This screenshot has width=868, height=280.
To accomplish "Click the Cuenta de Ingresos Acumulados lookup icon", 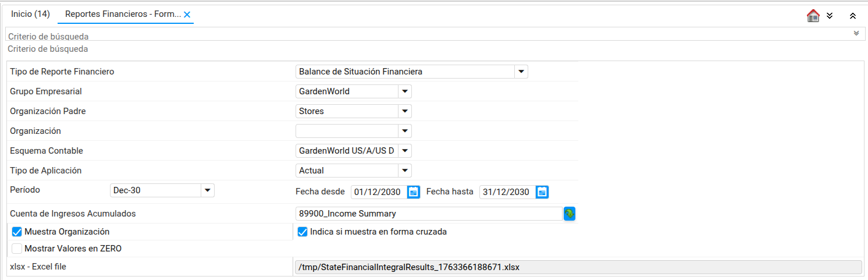I will (570, 214).
